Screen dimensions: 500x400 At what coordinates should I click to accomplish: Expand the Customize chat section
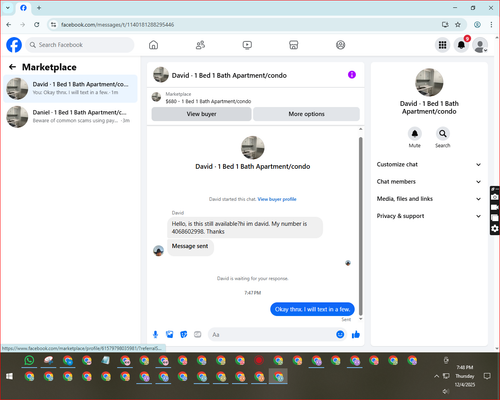[429, 164]
